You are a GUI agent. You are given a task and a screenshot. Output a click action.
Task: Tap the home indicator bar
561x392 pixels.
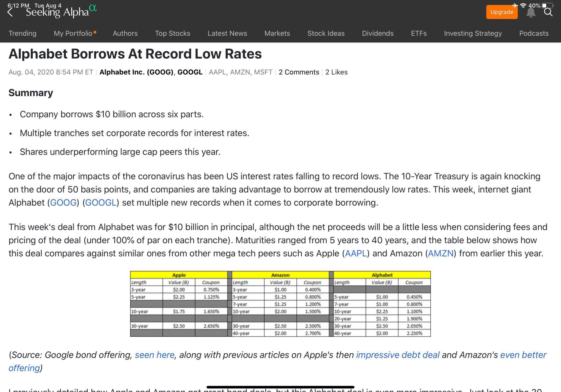pos(280,387)
